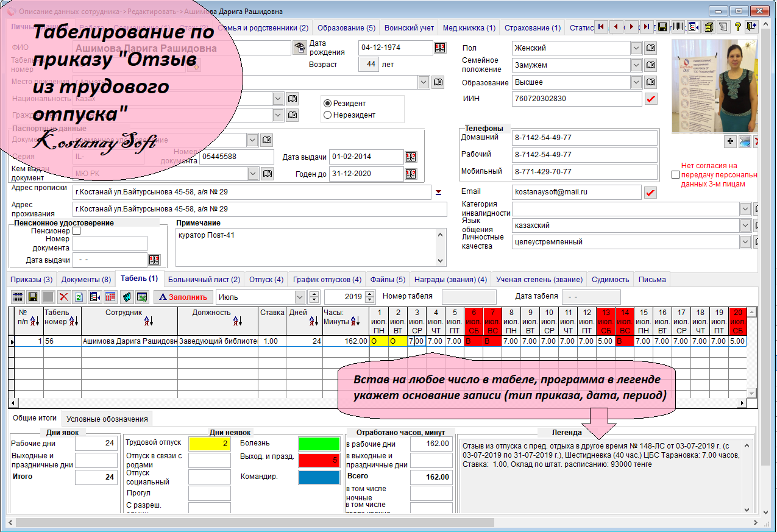Click the yellow Трудовой отпуск color field
Screen dimensions: 777x532
coord(209,444)
